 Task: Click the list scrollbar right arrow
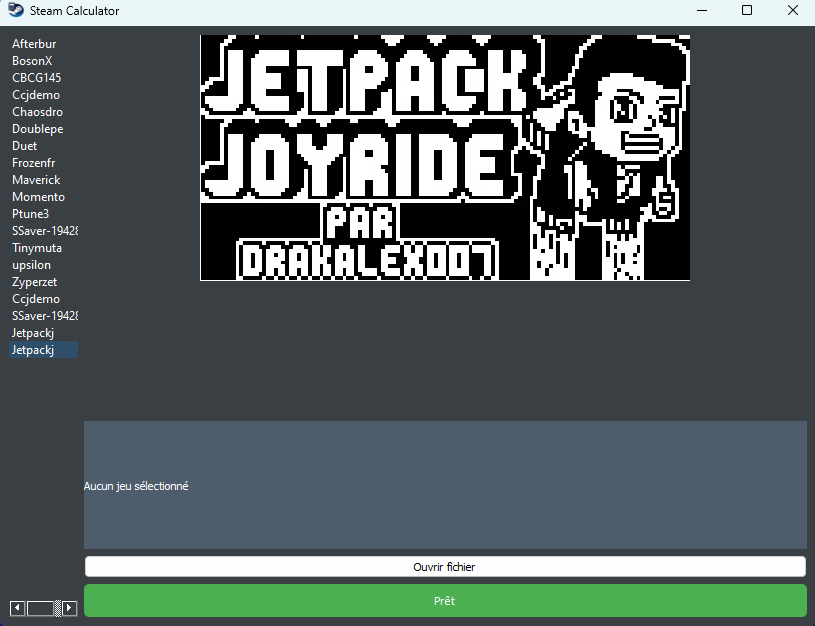[x=70, y=607]
